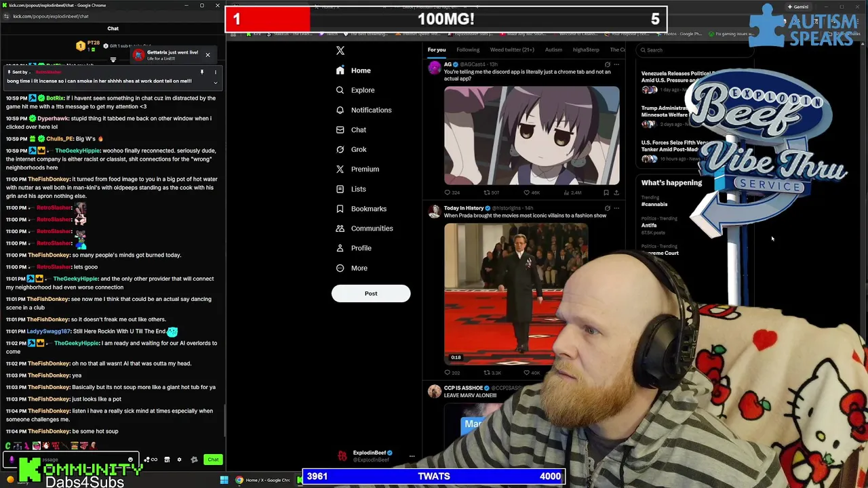The height and width of the screenshot is (488, 868).
Task: Open pinned message three-dot options
Action: click(216, 72)
